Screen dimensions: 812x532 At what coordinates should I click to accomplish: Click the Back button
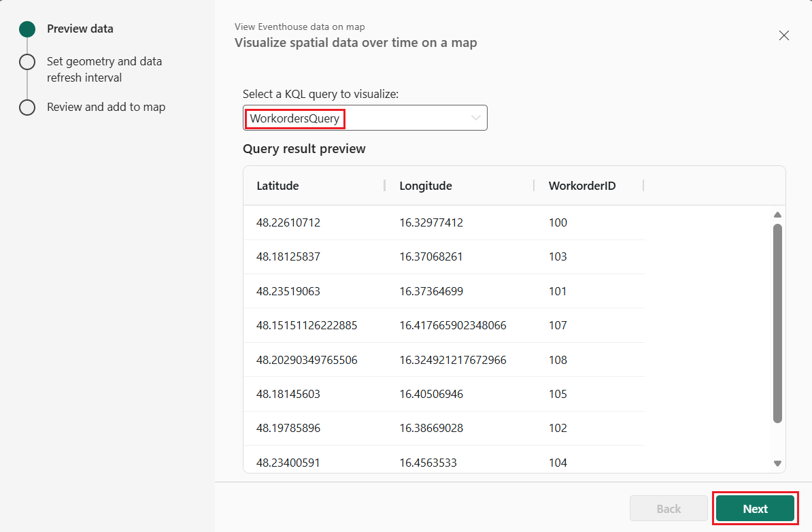[x=668, y=508]
